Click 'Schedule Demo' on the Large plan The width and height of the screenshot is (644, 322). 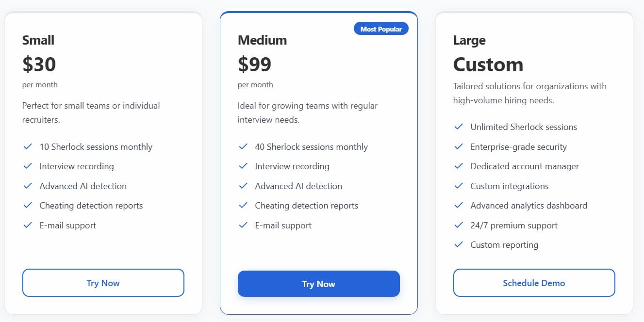pos(534,283)
